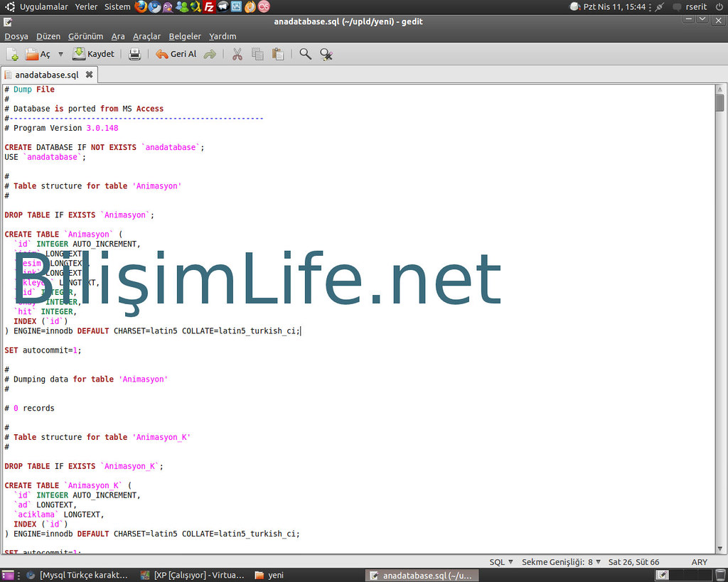Open the search (find) tool
Image resolution: width=728 pixels, height=582 pixels.
click(305, 53)
